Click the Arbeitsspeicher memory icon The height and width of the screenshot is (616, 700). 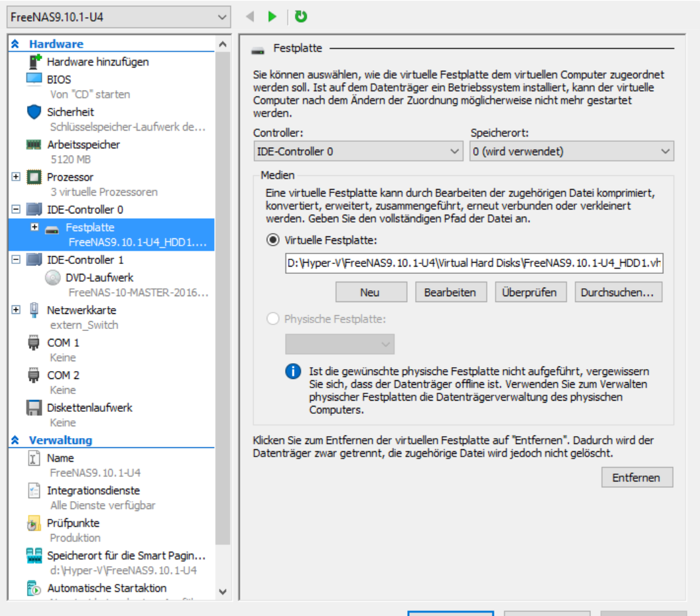tap(34, 144)
